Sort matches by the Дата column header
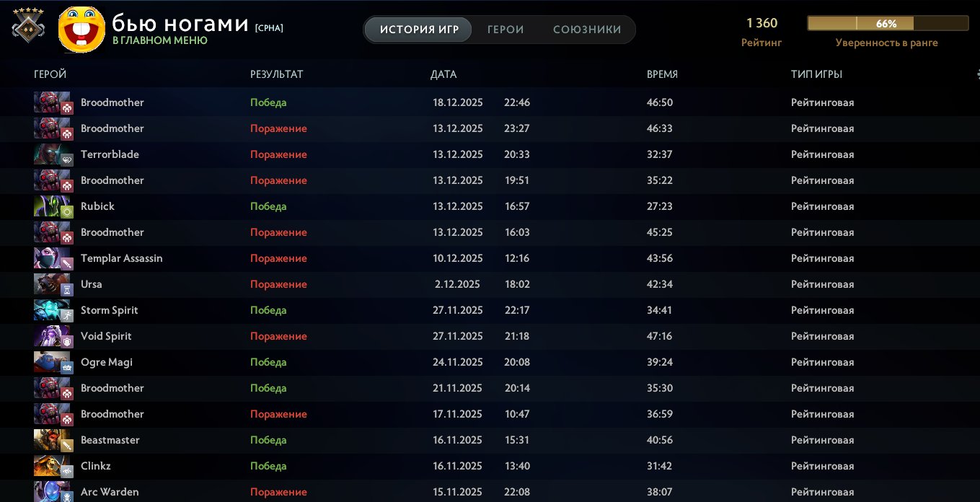 (443, 74)
